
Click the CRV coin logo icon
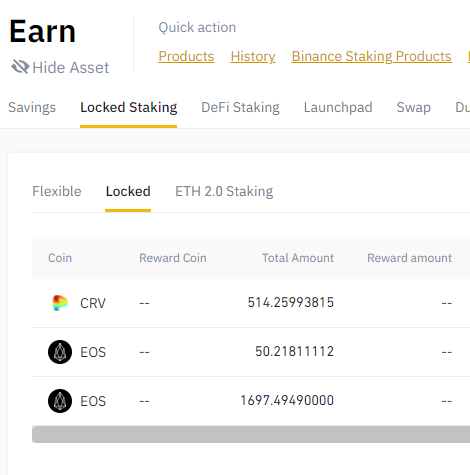click(x=60, y=303)
